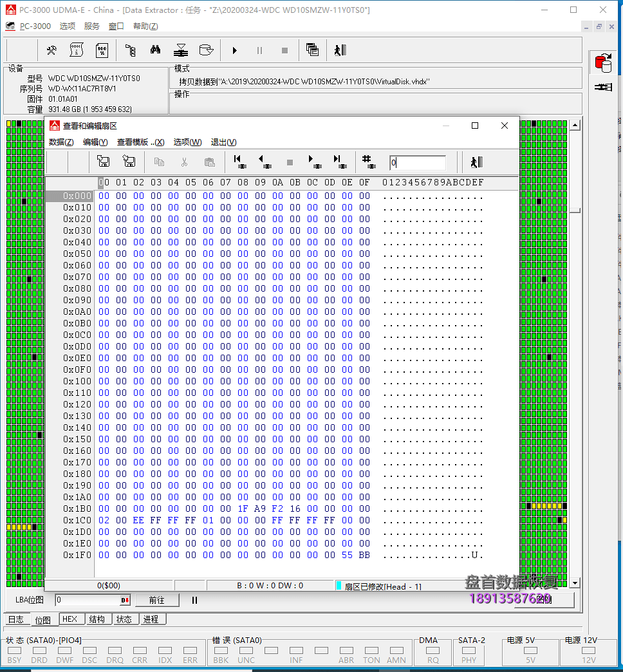Open the hammer and wrench settings tool
The width and height of the screenshot is (623, 672).
pos(51,51)
